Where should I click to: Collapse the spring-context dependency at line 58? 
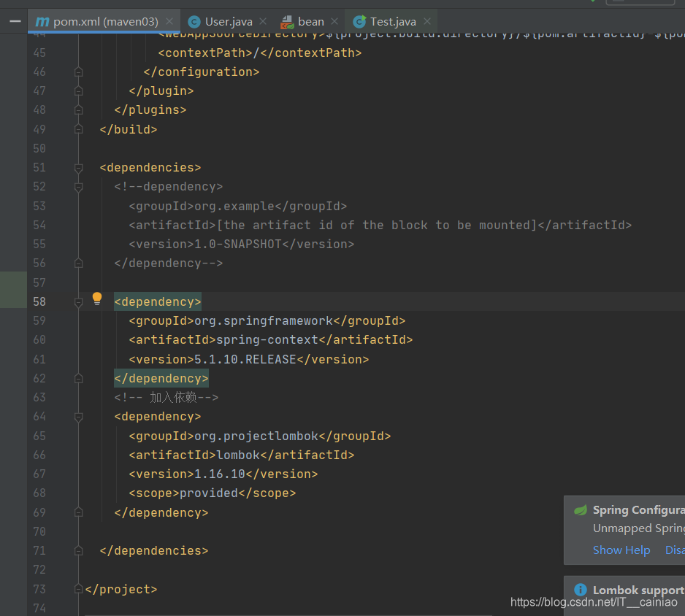pyautogui.click(x=79, y=302)
